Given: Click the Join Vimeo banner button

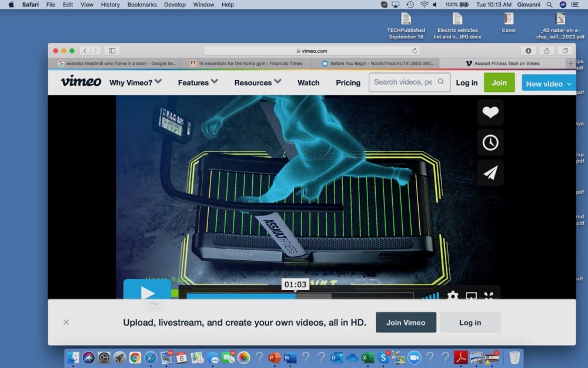Looking at the screenshot, I should [x=406, y=322].
